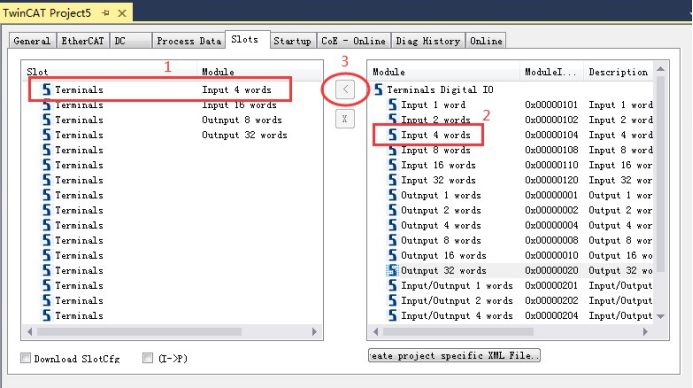
Task: Click the slot list horizontal scrollbar thumb
Action: tap(139, 331)
